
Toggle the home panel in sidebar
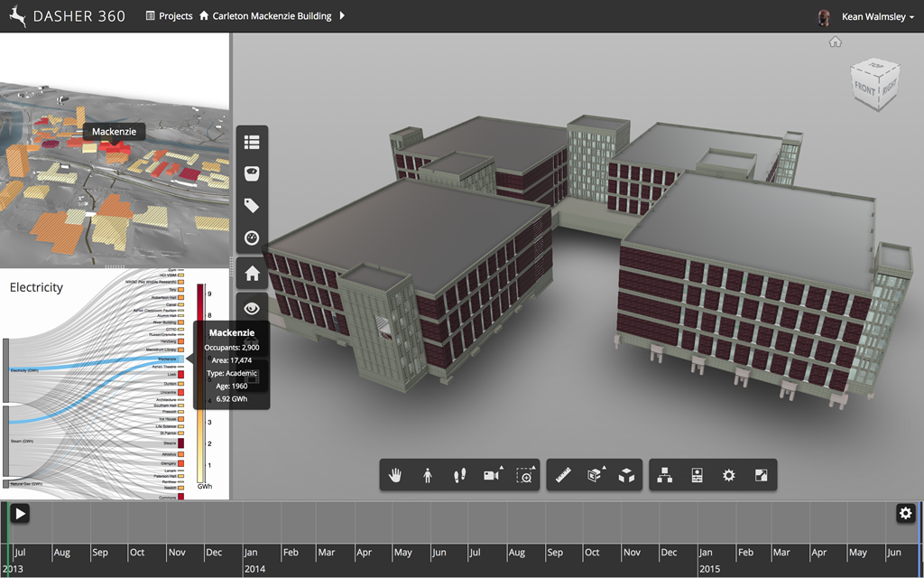point(252,274)
